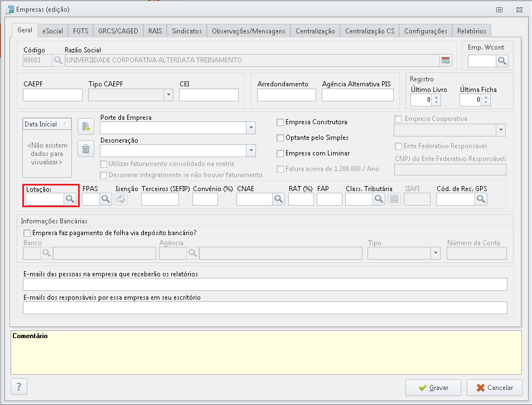The height and width of the screenshot is (405, 532).
Task: Open the Empresa Cooperativa type dropdown
Action: pyautogui.click(x=501, y=130)
